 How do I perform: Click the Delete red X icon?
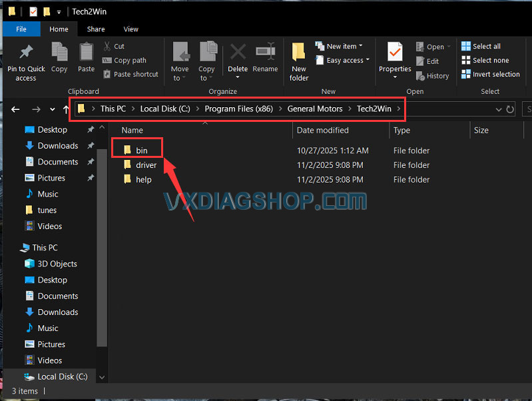pos(238,52)
